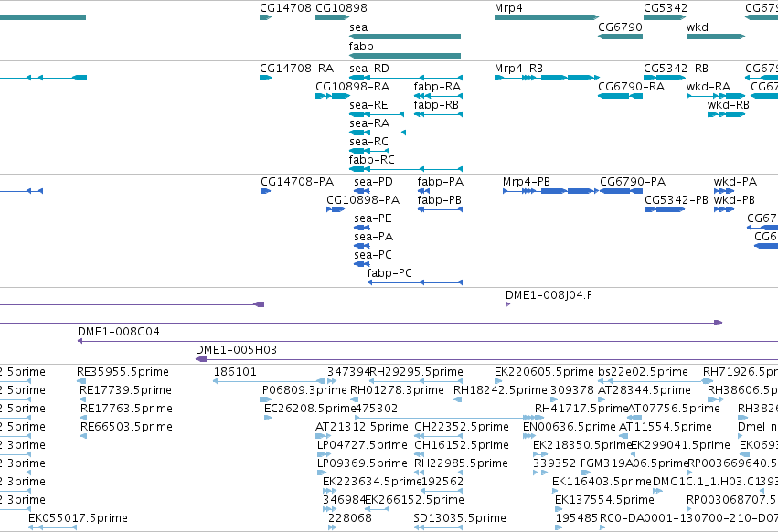This screenshot has height=532, width=778.
Task: Select EST EK220605.5prime
Action: (544, 372)
